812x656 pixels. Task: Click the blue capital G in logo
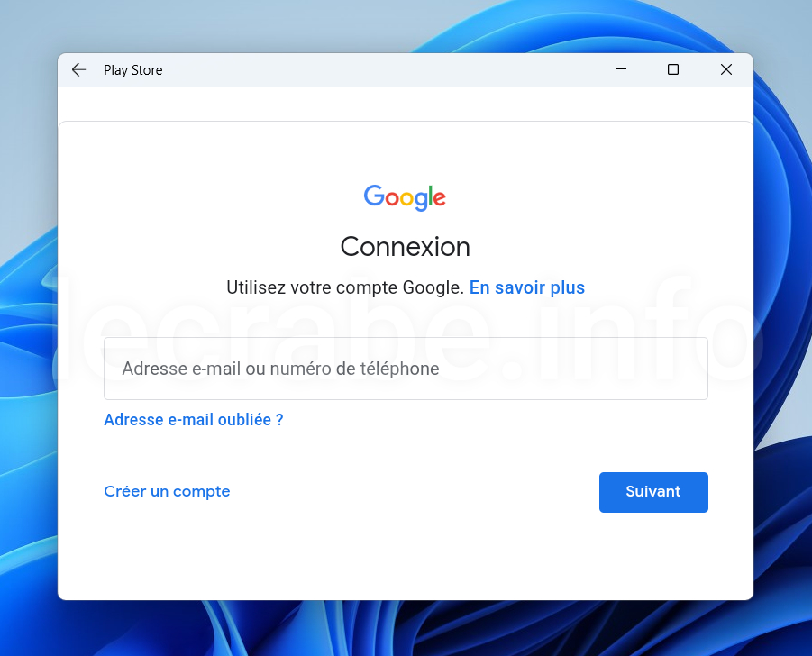[x=373, y=196]
